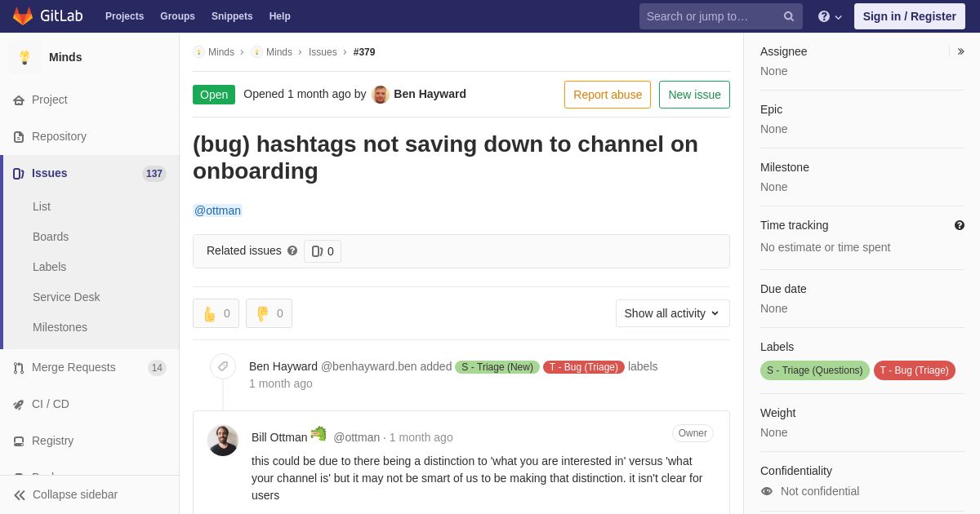Click the label activity tag icon
The height and width of the screenshot is (514, 980).
point(223,366)
